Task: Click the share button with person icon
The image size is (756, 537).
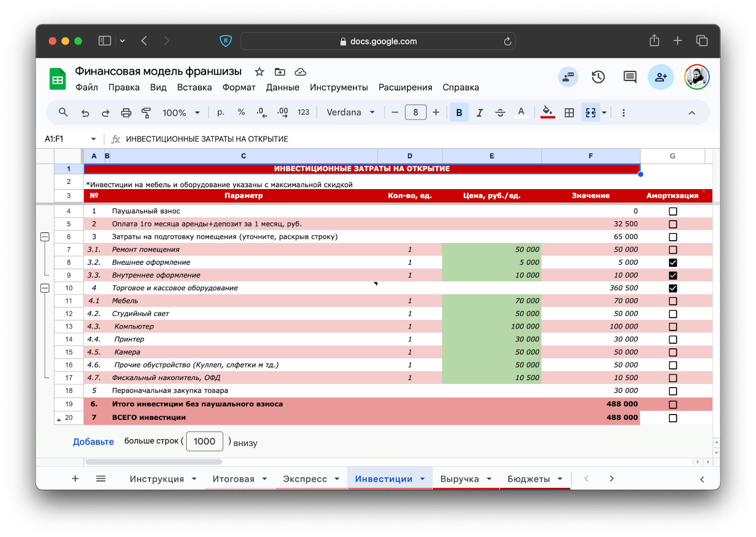Action: pos(660,77)
